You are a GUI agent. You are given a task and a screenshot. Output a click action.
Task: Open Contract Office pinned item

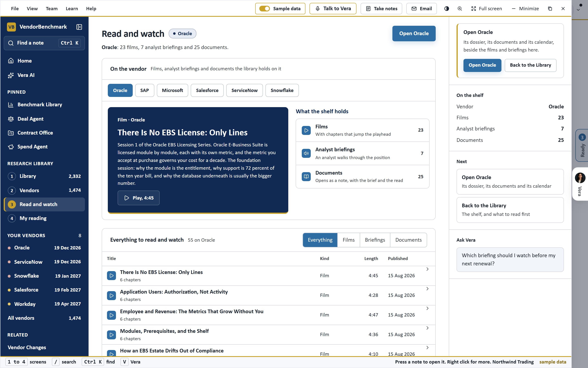[44, 133]
